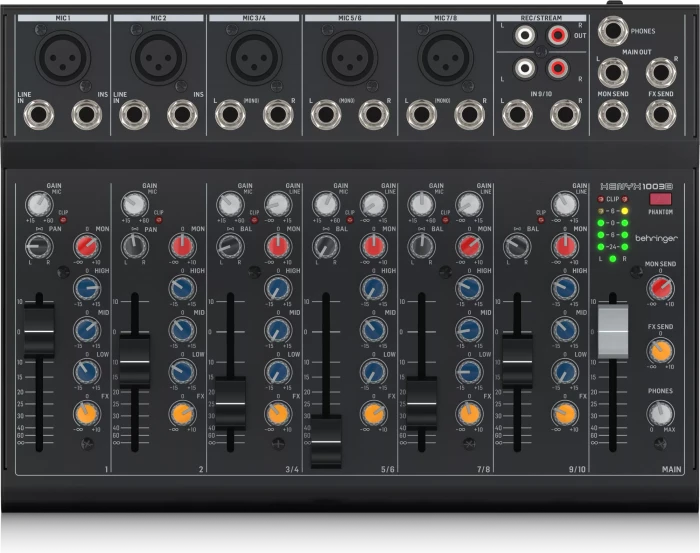
Task: Click the MON SEND output jack
Action: click(x=613, y=114)
